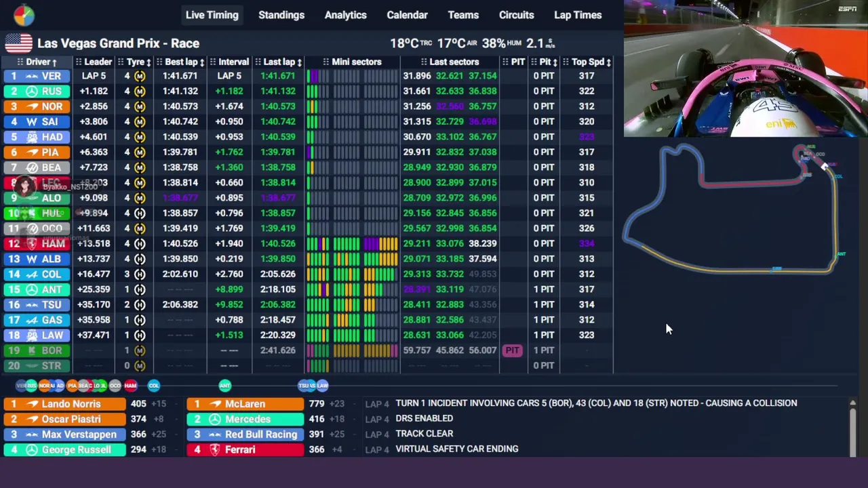The height and width of the screenshot is (488, 868).
Task: Click HAM mini sectors bar
Action: click(x=352, y=243)
